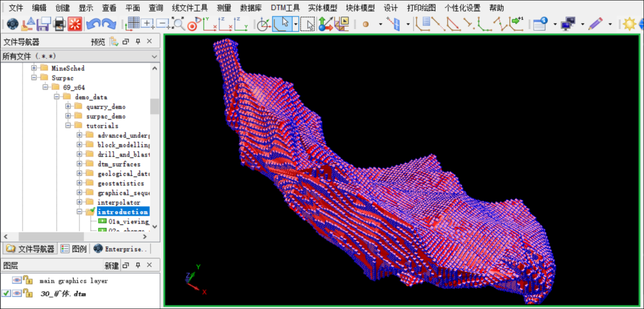Expand the block_modelling folder

pos(80,145)
